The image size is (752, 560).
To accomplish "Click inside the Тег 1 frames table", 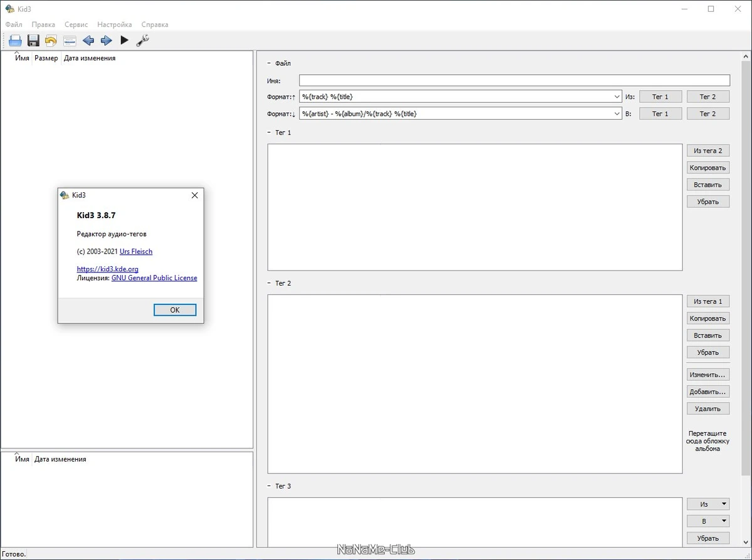I will pos(475,207).
